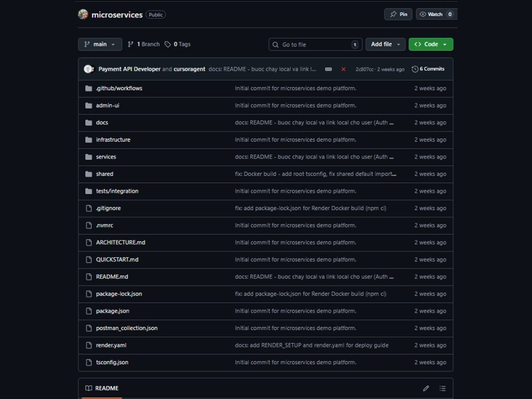Click the .nvmrc file icon

pyautogui.click(x=88, y=225)
